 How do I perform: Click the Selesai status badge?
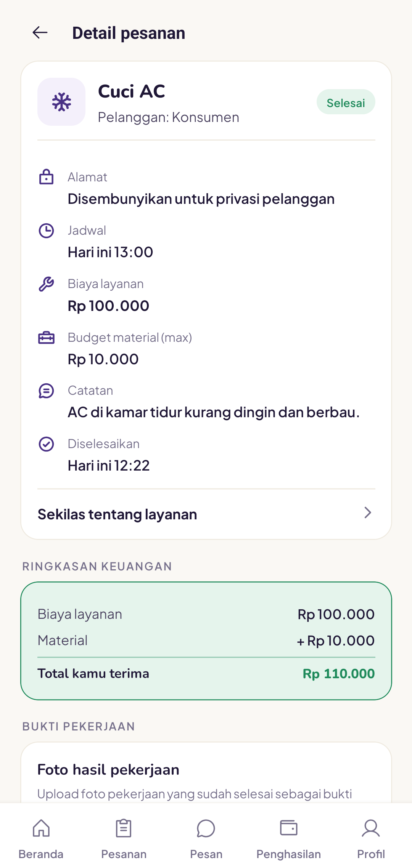[346, 102]
